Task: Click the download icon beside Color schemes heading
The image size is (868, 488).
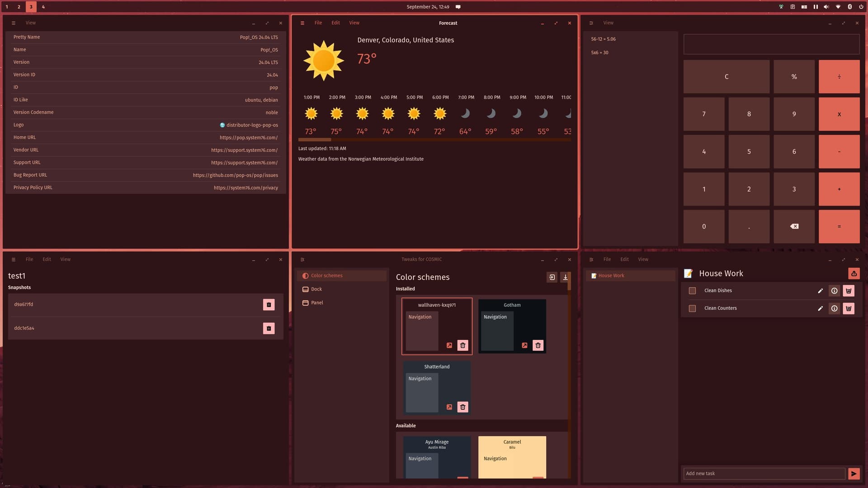Action: (565, 277)
